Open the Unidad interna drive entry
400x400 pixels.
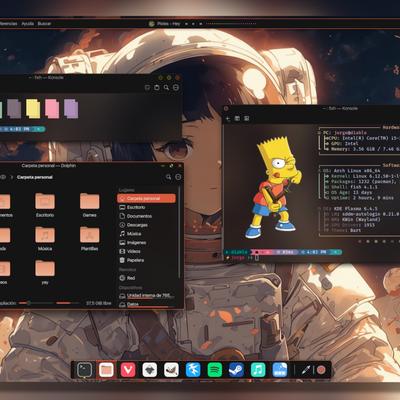[147, 296]
